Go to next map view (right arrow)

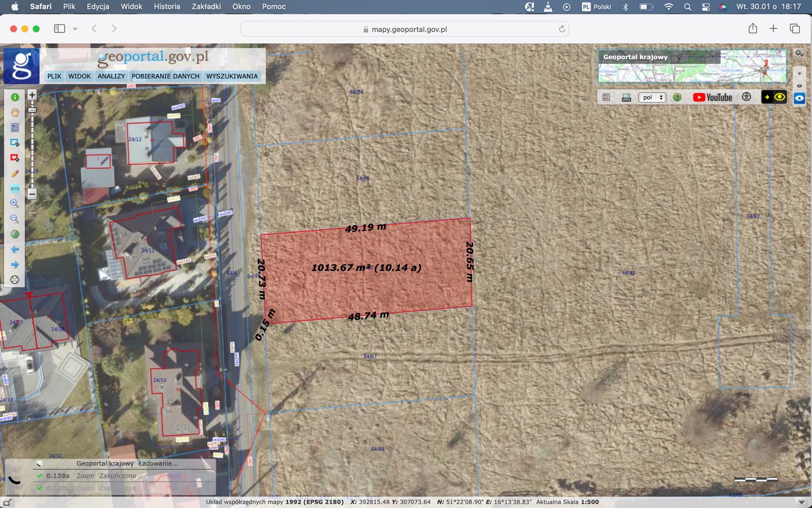click(15, 265)
